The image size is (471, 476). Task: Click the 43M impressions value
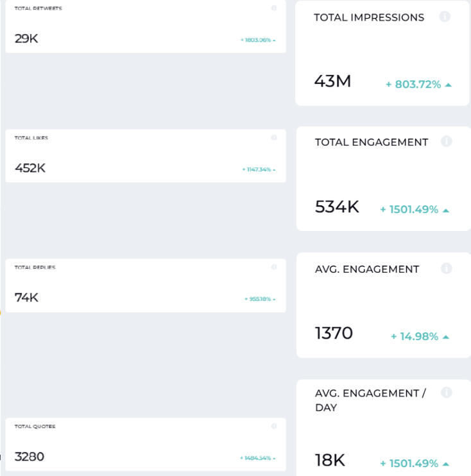point(332,81)
